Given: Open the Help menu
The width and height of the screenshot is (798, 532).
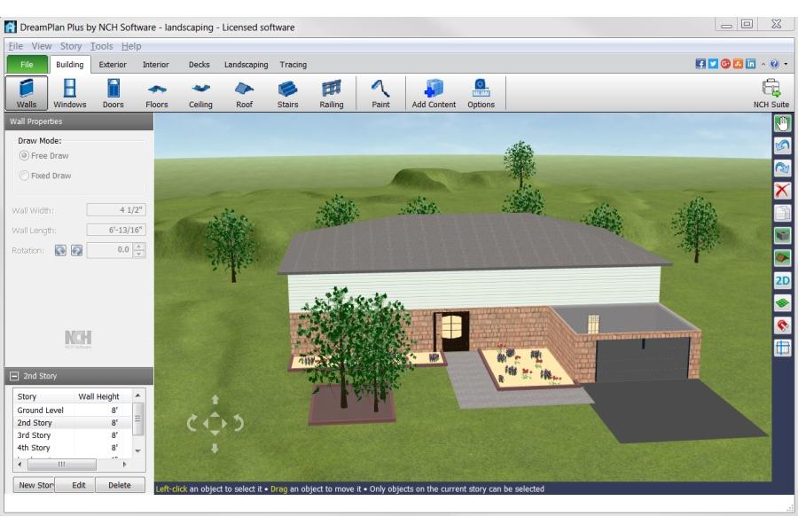Looking at the screenshot, I should 131,46.
